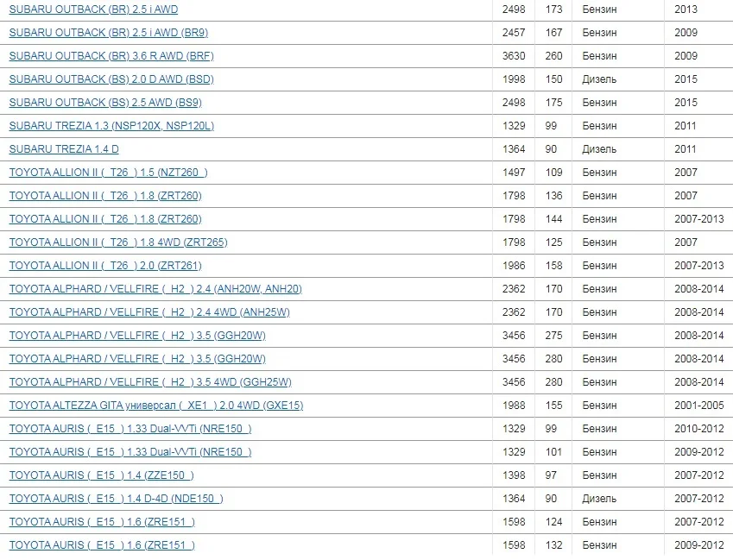Click the 167 horsepower cell
The image size is (733, 560).
pyautogui.click(x=553, y=33)
